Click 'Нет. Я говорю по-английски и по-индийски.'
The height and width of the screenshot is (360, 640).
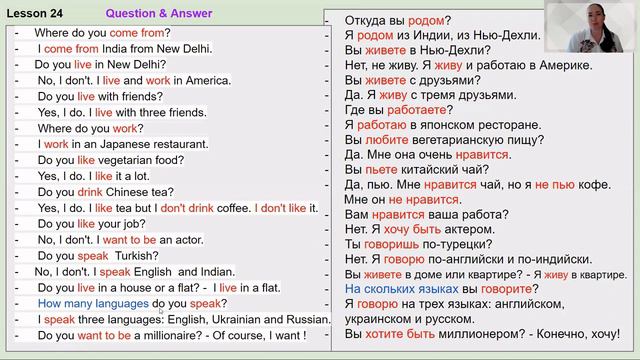(468, 259)
